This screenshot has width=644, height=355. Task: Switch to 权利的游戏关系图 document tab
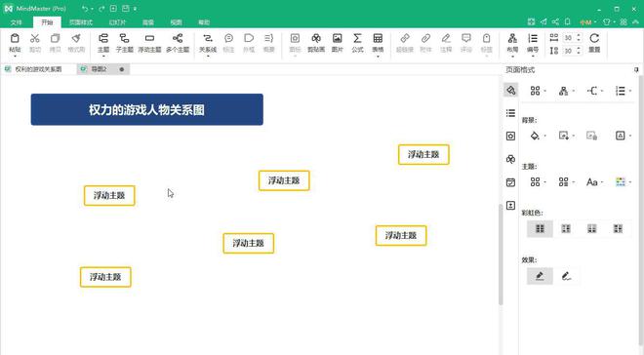click(38, 69)
